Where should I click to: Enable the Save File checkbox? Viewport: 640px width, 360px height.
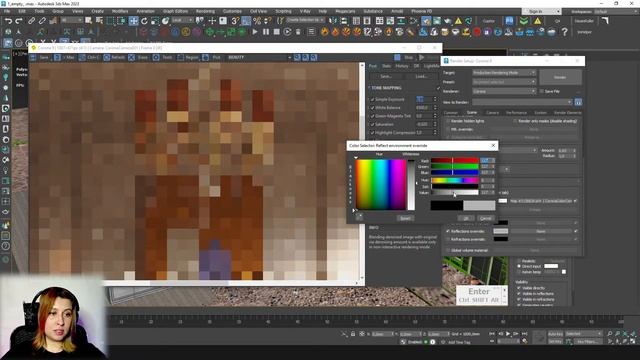[x=542, y=91]
